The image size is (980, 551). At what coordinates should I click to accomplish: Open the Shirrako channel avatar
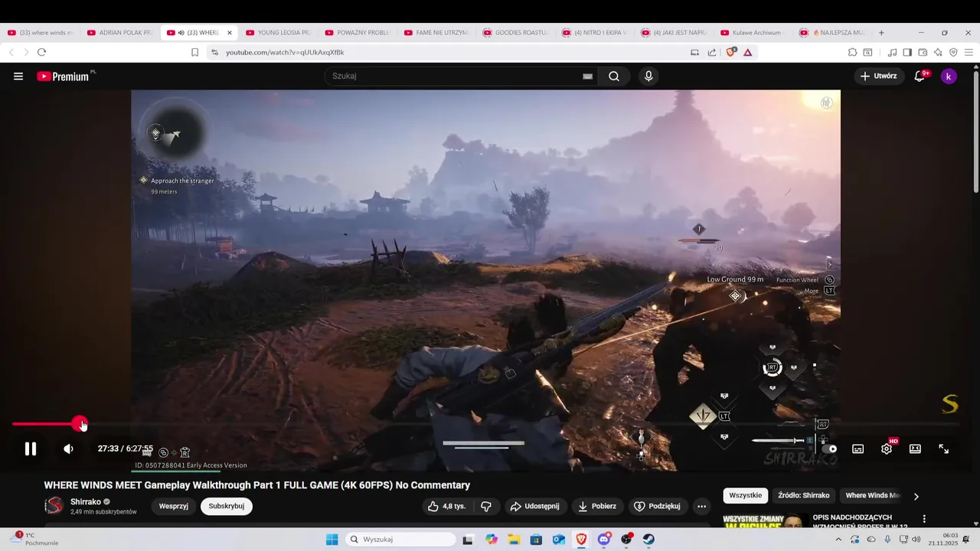54,506
